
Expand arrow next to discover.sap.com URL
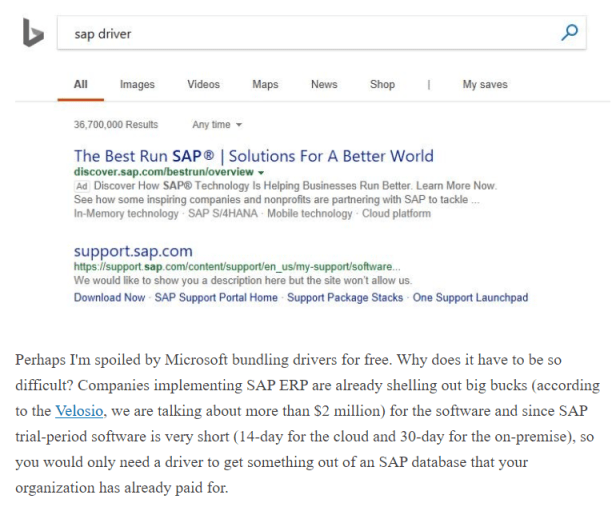(261, 172)
